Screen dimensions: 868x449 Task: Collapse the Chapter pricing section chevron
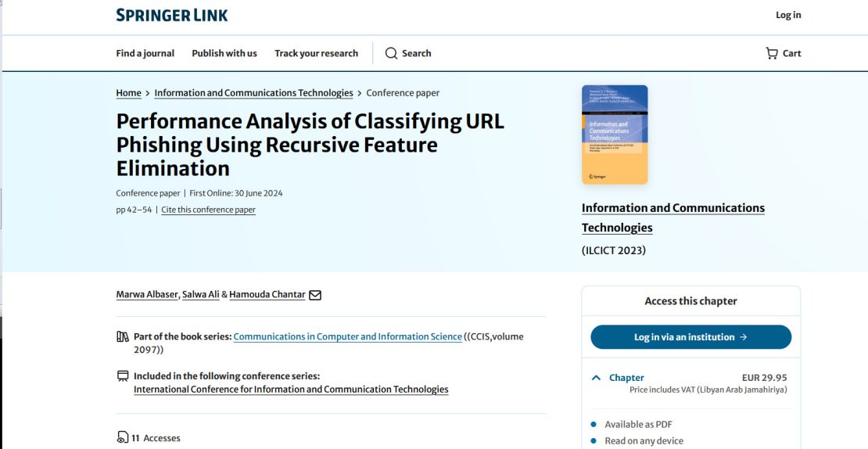(597, 378)
